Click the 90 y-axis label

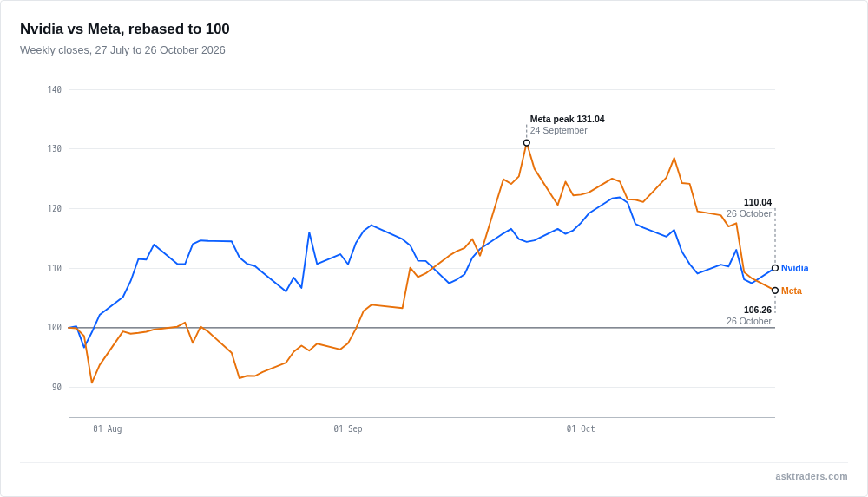[56, 388]
